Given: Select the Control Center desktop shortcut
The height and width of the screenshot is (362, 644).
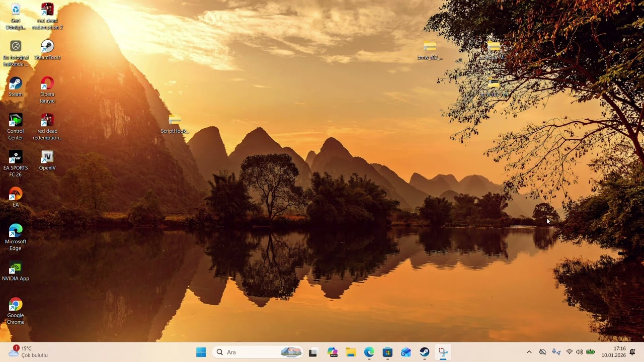Looking at the screenshot, I should pyautogui.click(x=16, y=127).
